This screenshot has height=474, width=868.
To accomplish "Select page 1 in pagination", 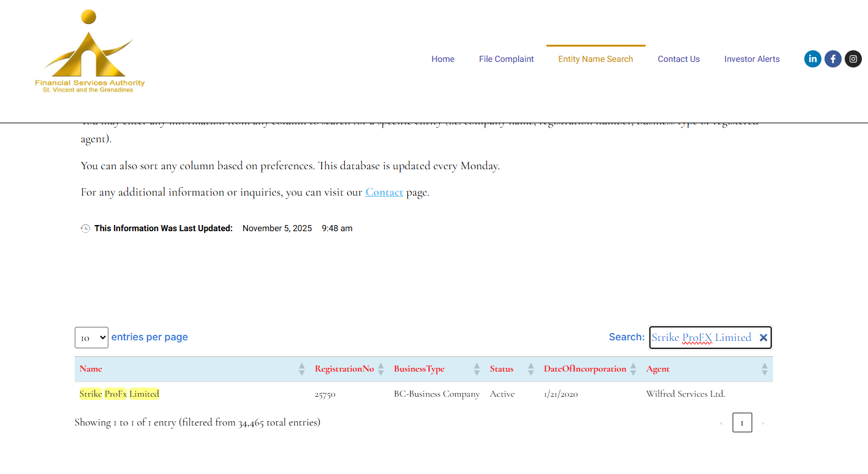I will click(742, 423).
